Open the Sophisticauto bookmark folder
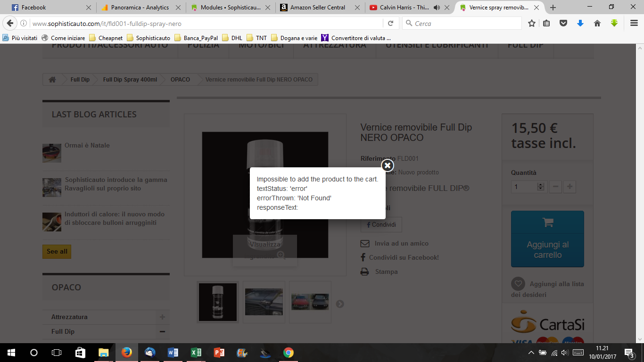The image size is (644, 362). point(149,38)
